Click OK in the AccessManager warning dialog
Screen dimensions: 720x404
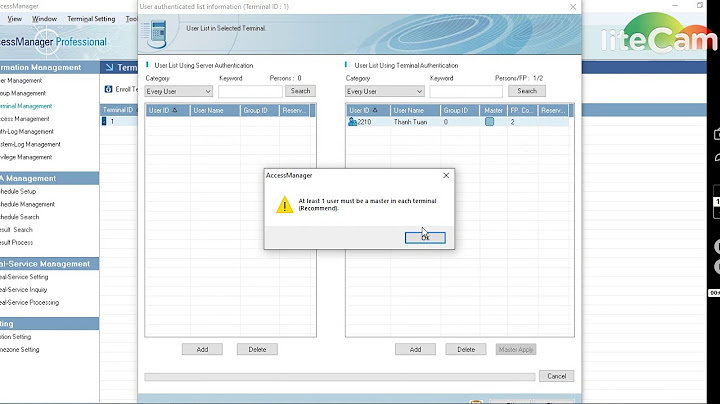[x=425, y=237]
